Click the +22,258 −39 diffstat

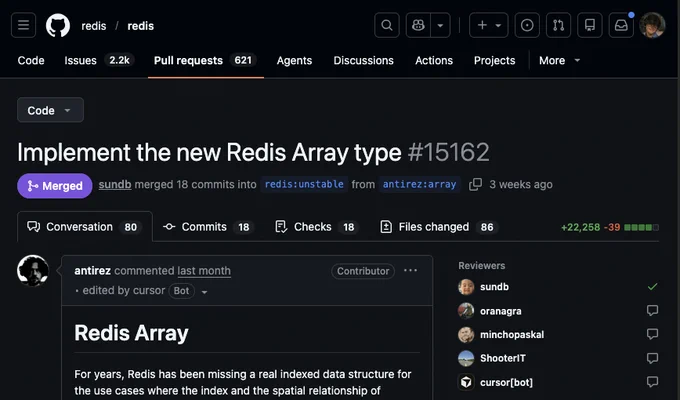coord(610,227)
